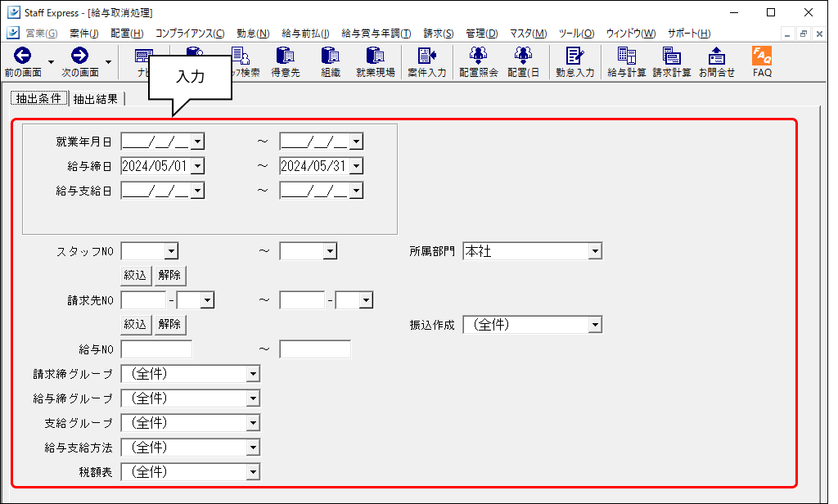This screenshot has width=838, height=504.
Task: Open 就業年月日 end date dropdown
Action: [357, 142]
